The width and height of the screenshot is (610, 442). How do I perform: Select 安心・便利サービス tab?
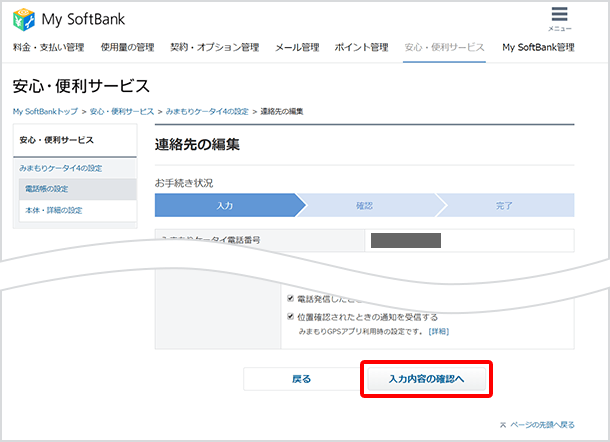(x=444, y=47)
